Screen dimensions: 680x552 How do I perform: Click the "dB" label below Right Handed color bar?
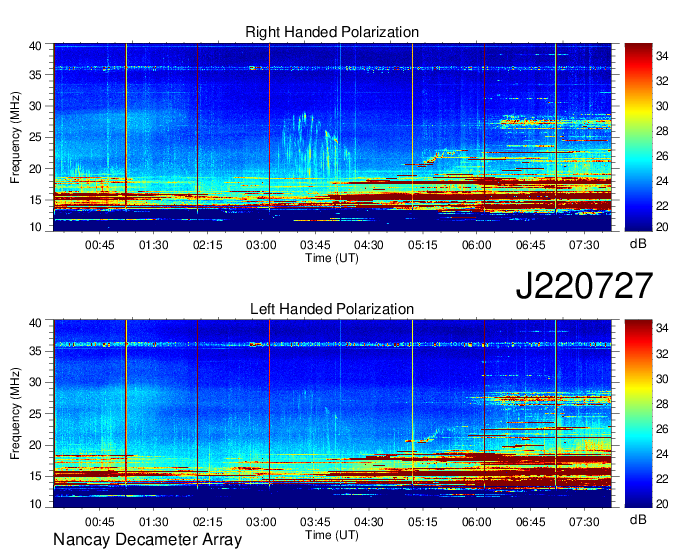coord(638,244)
